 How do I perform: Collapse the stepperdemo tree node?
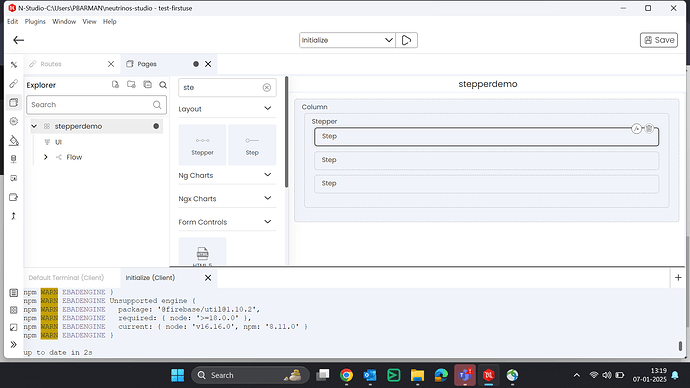(x=34, y=126)
